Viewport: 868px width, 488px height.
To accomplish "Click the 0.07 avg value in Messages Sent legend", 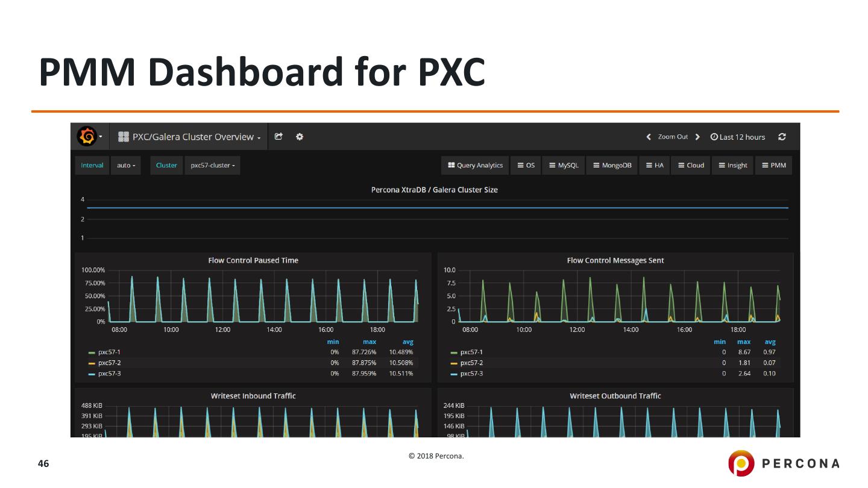I will (x=770, y=363).
